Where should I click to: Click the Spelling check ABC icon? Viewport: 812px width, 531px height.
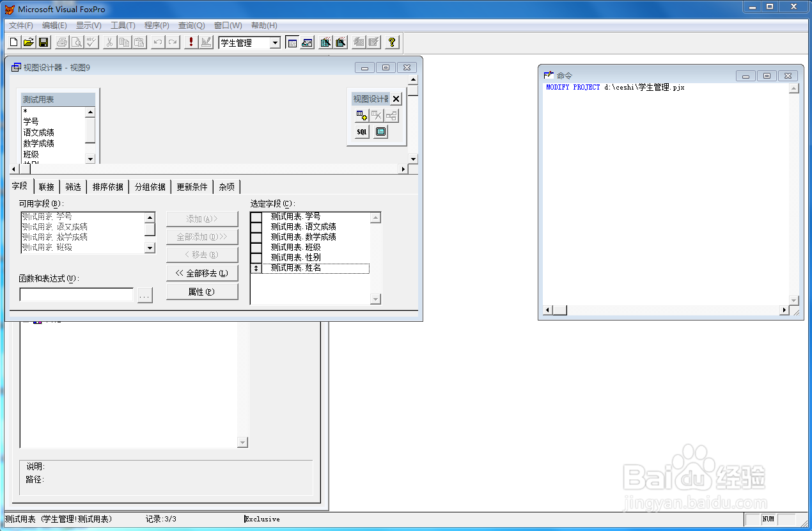(x=91, y=43)
